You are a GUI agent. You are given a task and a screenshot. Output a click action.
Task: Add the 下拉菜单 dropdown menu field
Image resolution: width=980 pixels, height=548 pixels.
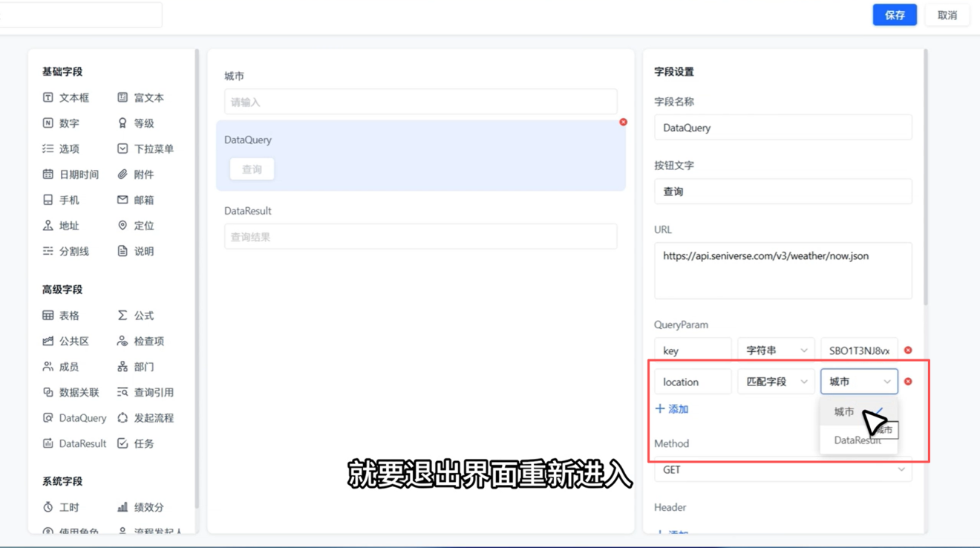(x=146, y=149)
